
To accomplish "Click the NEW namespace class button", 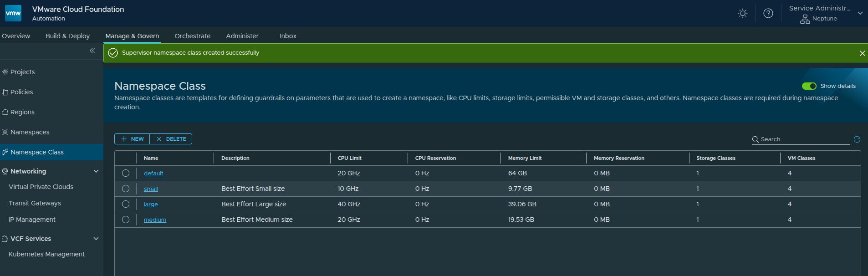I will click(132, 139).
